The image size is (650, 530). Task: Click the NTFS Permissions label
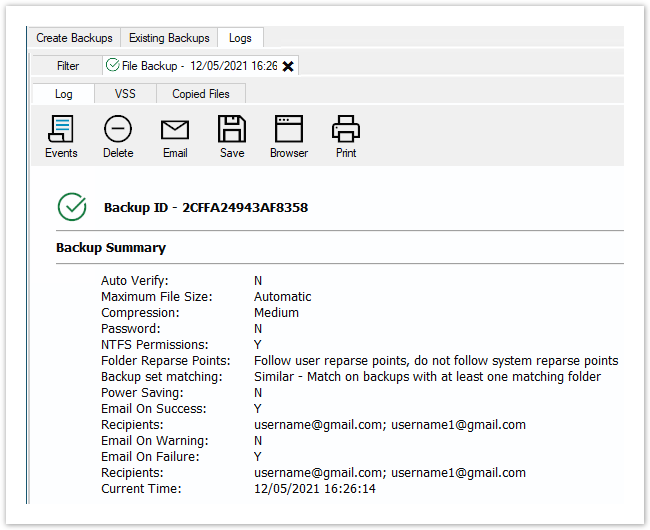[155, 345]
